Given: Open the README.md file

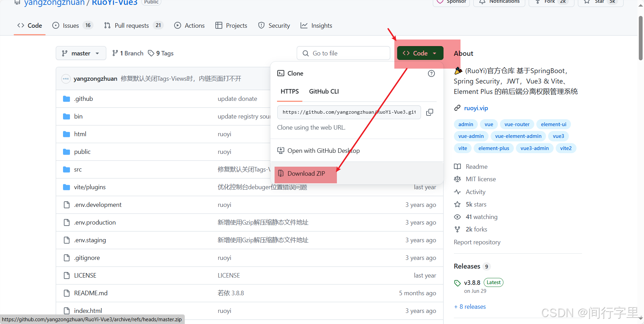Looking at the screenshot, I should tap(91, 293).
